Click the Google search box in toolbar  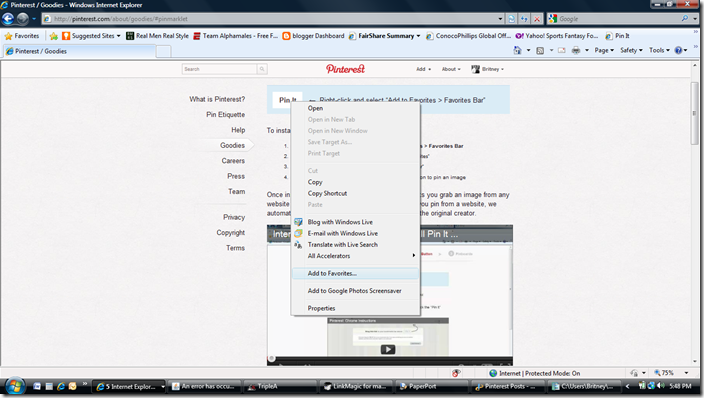(618, 19)
